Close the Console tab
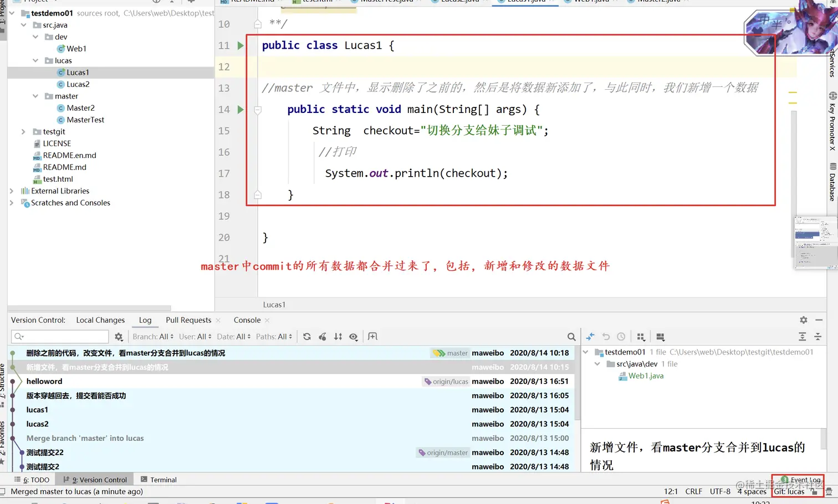The width and height of the screenshot is (838, 504). pos(267,320)
